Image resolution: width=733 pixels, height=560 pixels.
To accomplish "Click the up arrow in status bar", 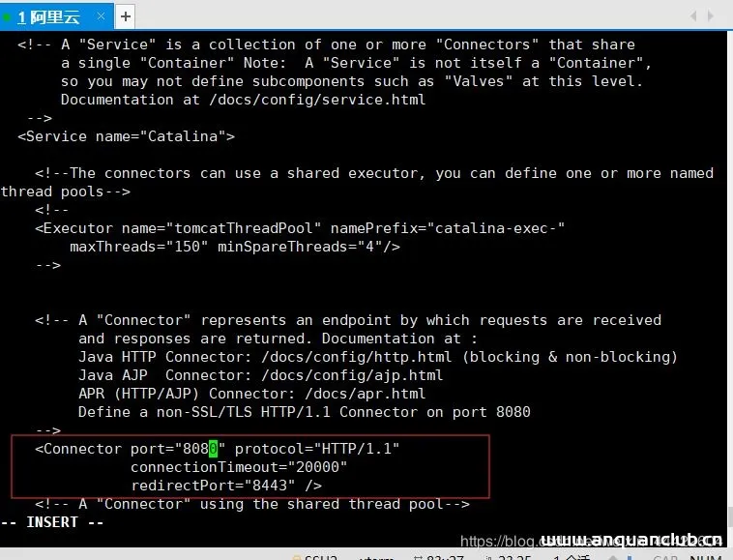I will (x=615, y=557).
